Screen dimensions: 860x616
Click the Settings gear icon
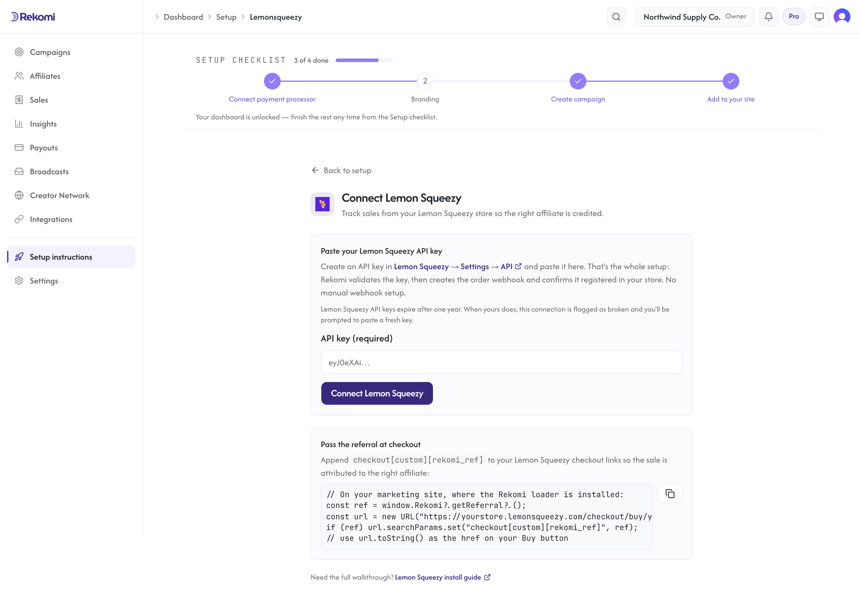coord(19,281)
